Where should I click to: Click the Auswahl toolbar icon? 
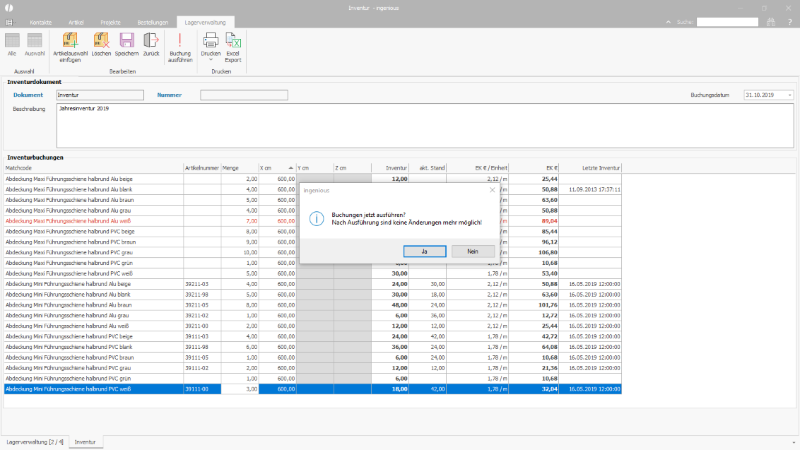click(x=35, y=41)
